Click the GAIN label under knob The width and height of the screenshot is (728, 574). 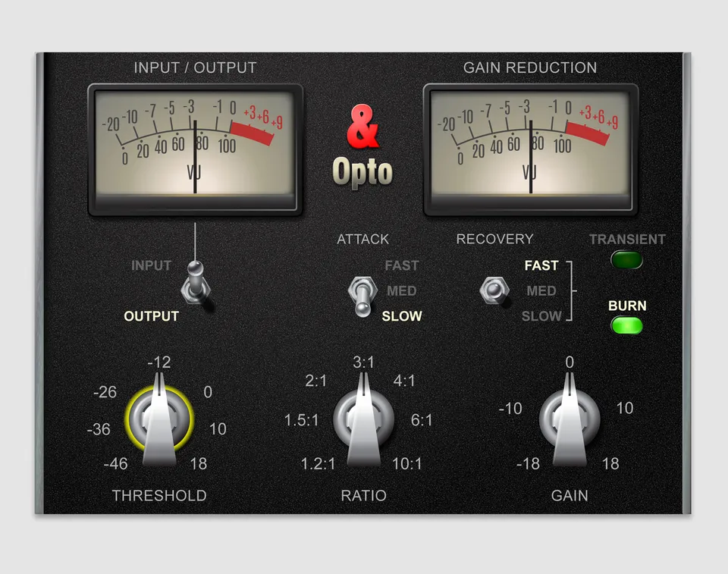[570, 496]
